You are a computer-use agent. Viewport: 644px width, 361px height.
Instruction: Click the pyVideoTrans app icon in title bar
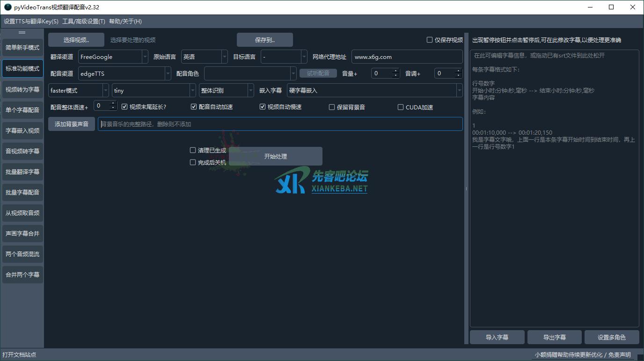point(7,7)
